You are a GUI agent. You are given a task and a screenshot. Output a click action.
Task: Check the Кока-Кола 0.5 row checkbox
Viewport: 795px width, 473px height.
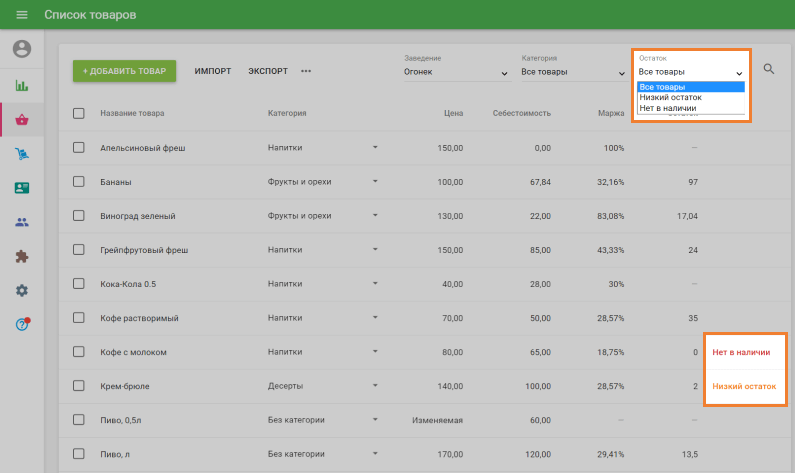point(79,283)
